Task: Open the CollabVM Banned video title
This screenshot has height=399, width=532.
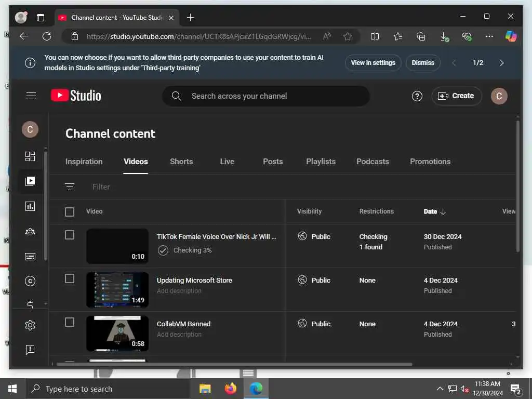Action: click(183, 324)
